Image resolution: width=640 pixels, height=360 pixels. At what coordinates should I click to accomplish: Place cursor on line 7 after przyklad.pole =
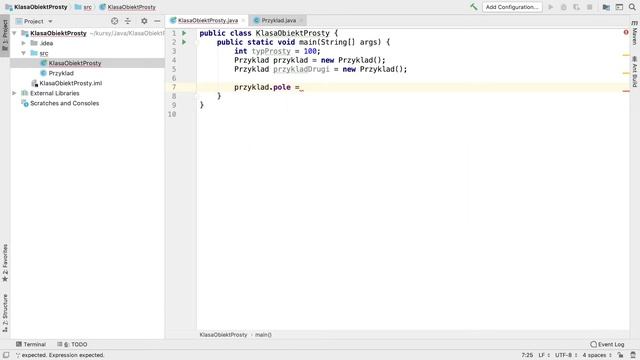coord(301,87)
